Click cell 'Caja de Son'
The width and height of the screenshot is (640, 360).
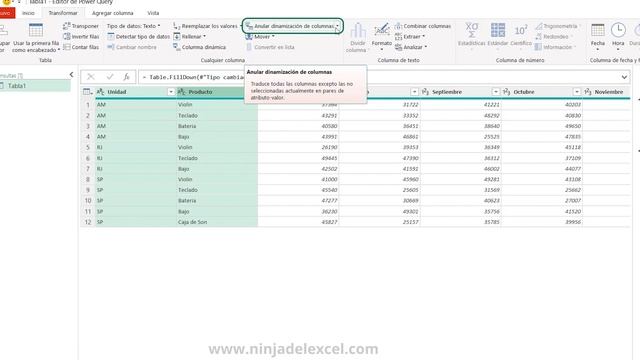[217, 222]
